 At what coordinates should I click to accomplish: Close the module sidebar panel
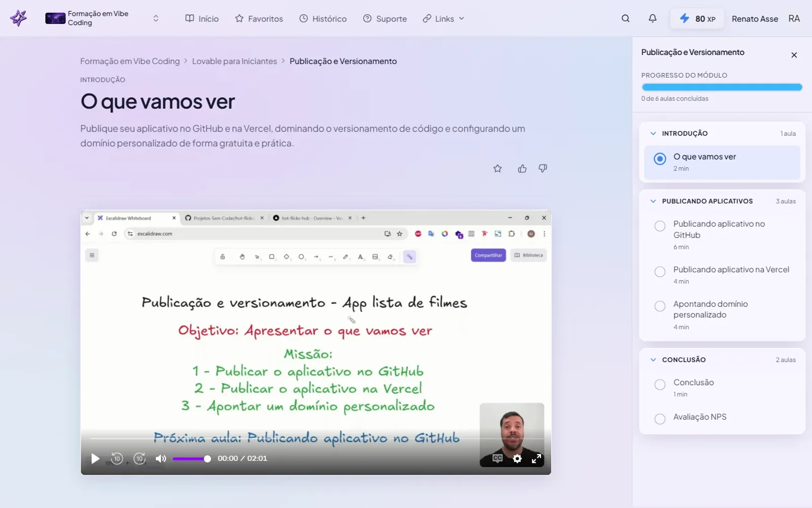point(794,55)
